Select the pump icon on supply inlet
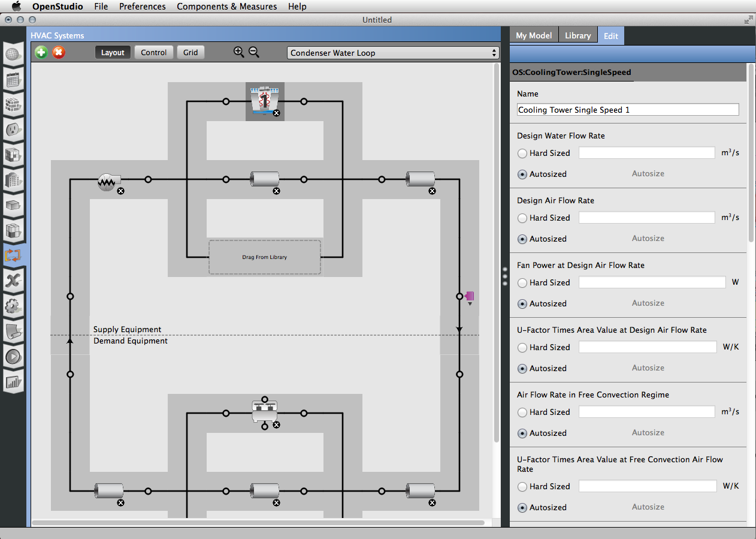Viewport: 756px width, 539px height. tap(109, 179)
